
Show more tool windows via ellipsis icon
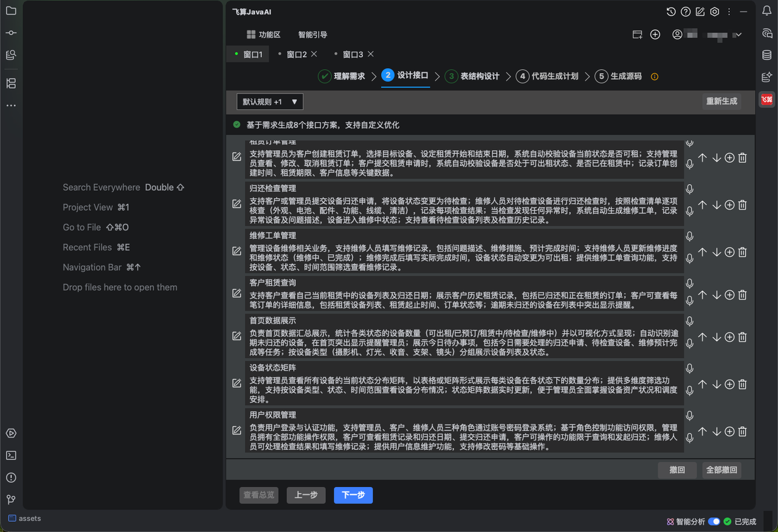click(11, 106)
